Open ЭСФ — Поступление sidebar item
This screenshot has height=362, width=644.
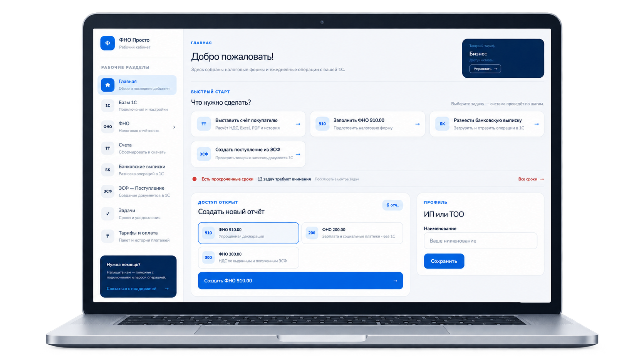(137, 191)
